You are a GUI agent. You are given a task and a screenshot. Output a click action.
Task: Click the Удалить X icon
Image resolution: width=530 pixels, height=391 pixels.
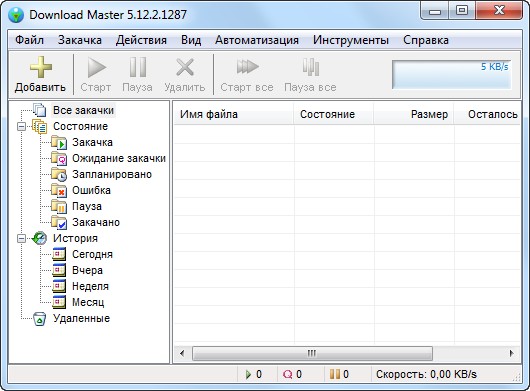[185, 67]
